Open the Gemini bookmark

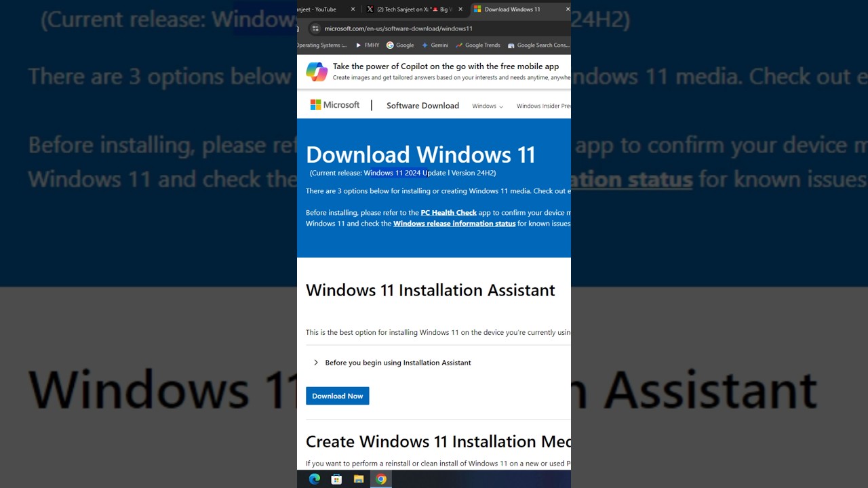click(435, 45)
